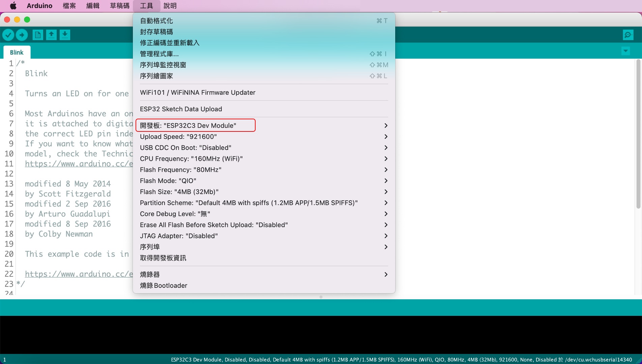Expand 燒錄器 programmer submenu
Viewport: 642px width, 364px height.
(x=264, y=274)
